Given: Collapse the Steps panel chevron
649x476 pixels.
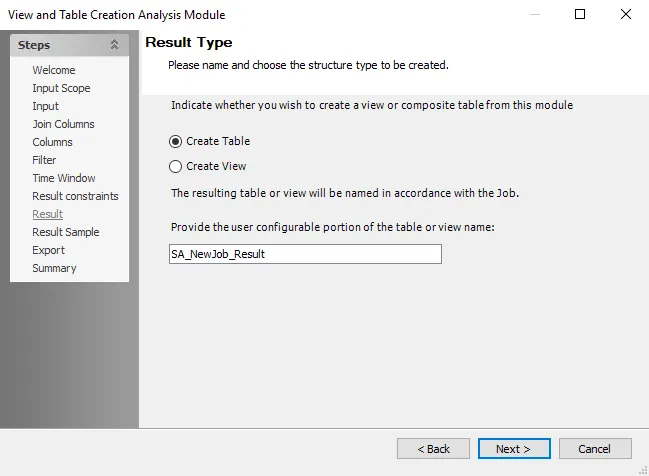Looking at the screenshot, I should point(114,44).
